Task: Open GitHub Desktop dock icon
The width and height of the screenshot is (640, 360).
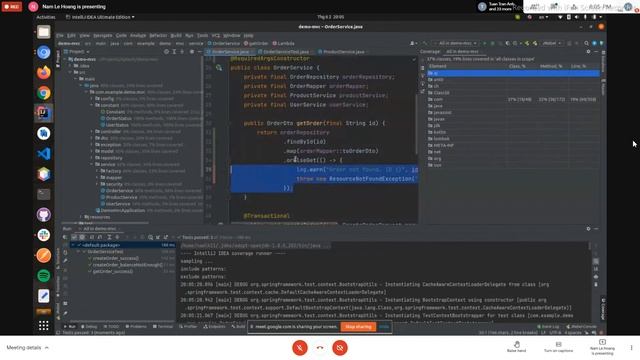Action: click(x=44, y=215)
